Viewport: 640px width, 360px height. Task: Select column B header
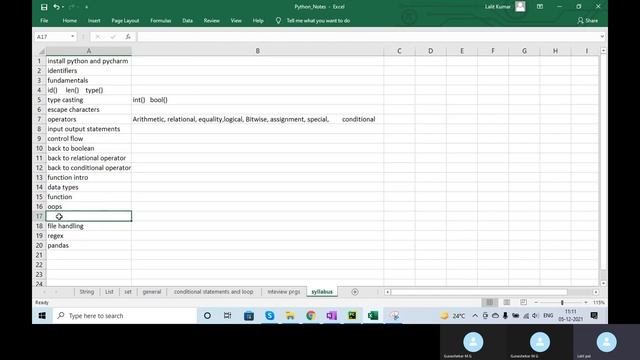[x=258, y=51]
